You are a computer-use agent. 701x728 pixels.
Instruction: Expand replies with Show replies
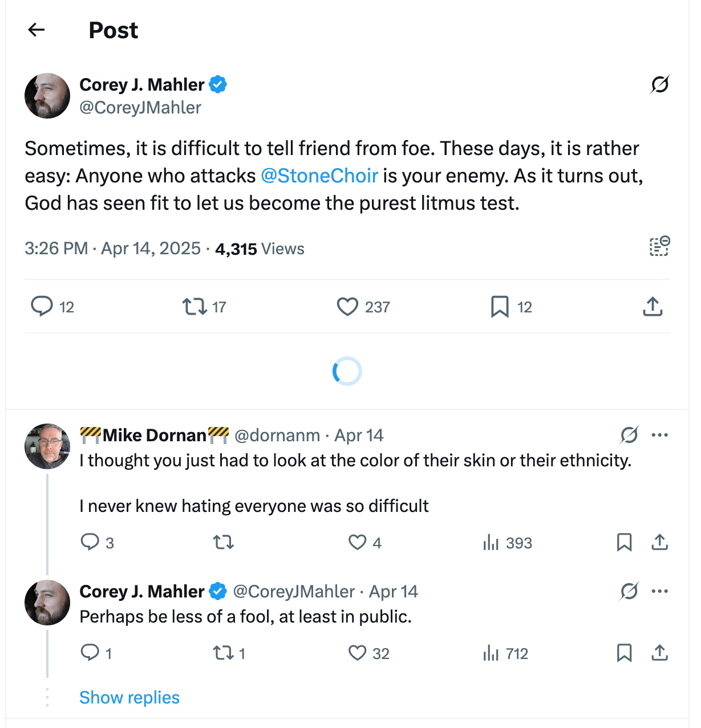pos(129,697)
